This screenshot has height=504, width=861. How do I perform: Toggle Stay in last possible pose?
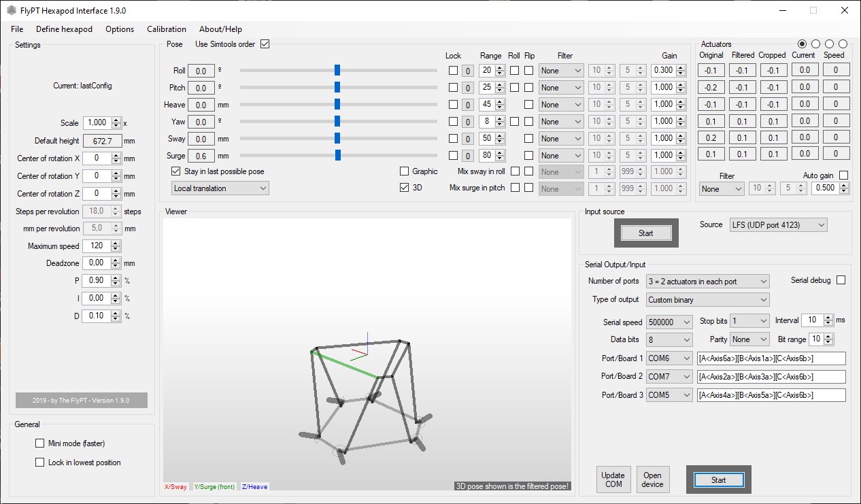pyautogui.click(x=176, y=171)
